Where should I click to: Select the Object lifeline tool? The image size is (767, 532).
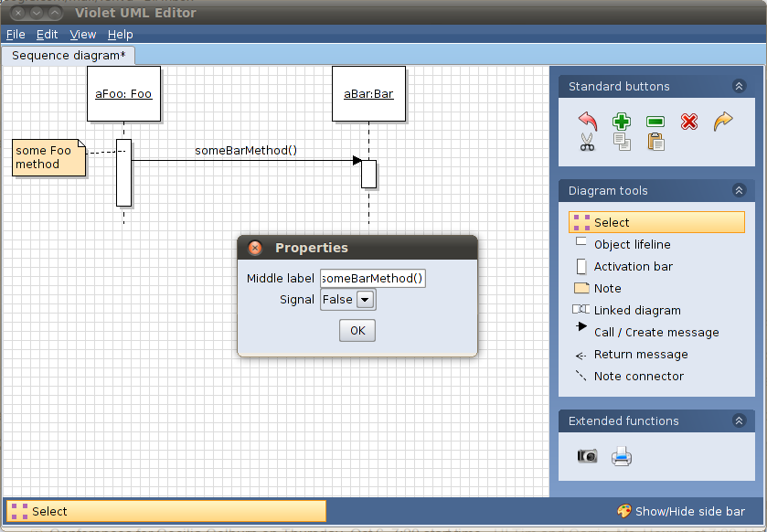632,245
